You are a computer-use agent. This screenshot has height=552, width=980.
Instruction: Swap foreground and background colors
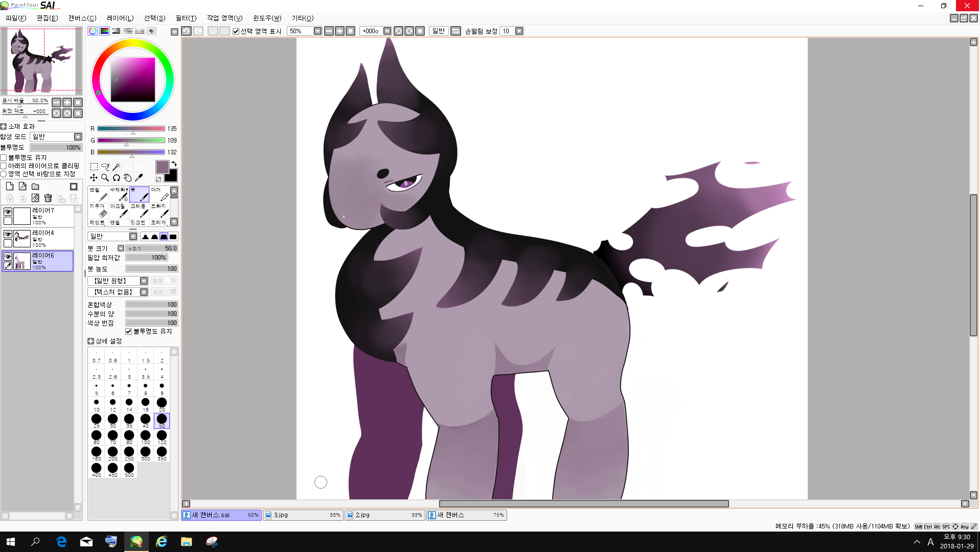[174, 164]
